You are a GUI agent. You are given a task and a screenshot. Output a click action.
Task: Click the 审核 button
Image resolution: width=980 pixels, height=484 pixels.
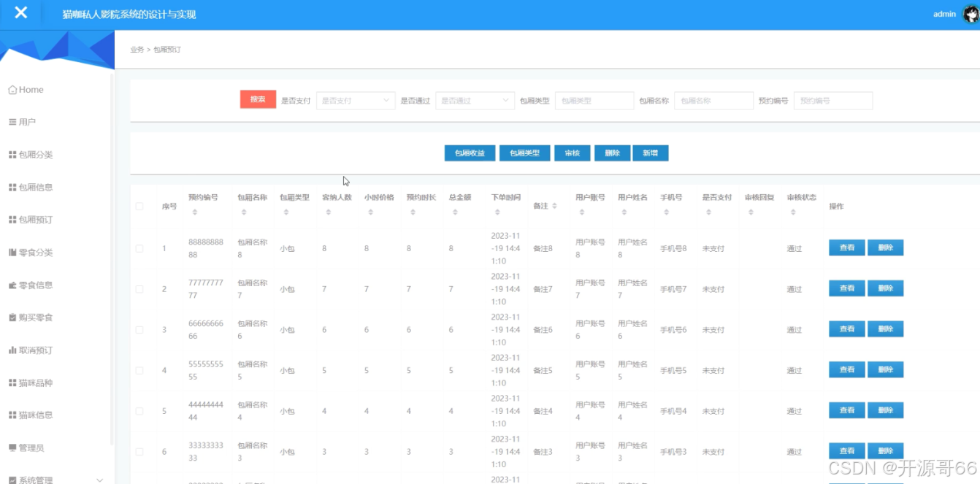click(573, 153)
